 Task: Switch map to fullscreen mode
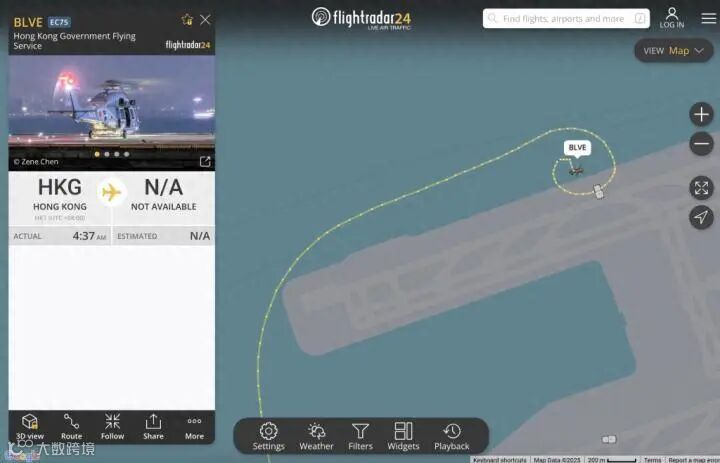coord(701,187)
